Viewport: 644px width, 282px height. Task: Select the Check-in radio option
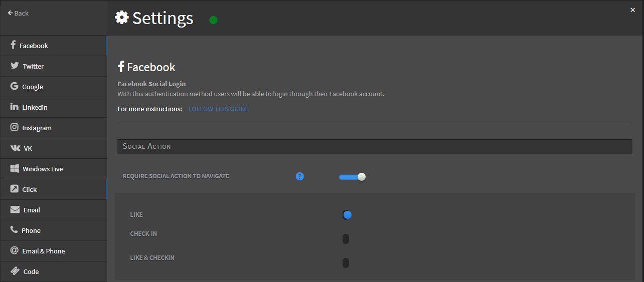click(346, 239)
